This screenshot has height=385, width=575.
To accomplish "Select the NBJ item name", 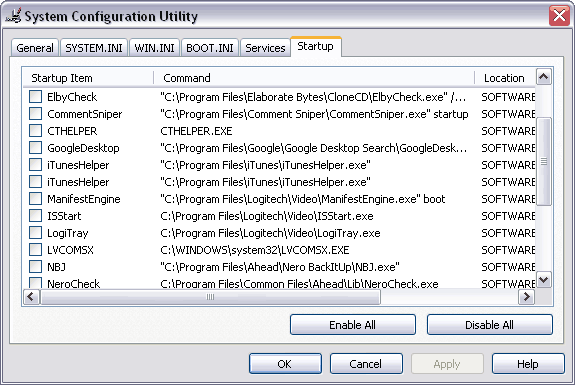I will 56,267.
